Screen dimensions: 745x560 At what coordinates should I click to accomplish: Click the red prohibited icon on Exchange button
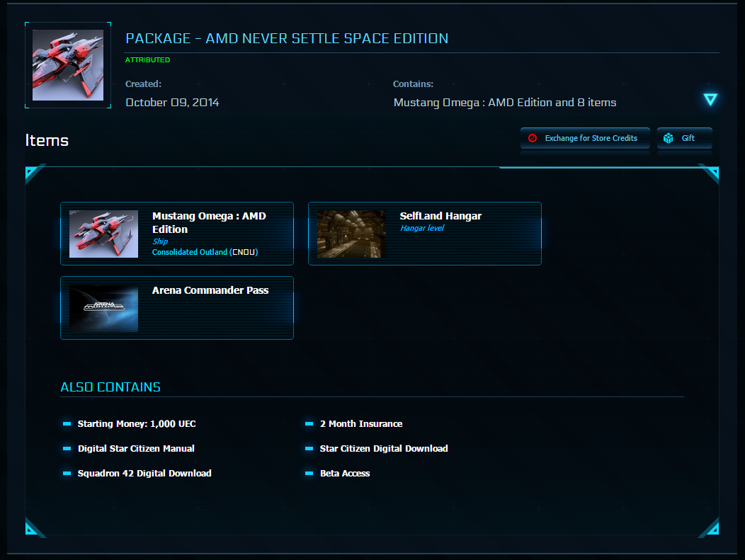click(533, 138)
